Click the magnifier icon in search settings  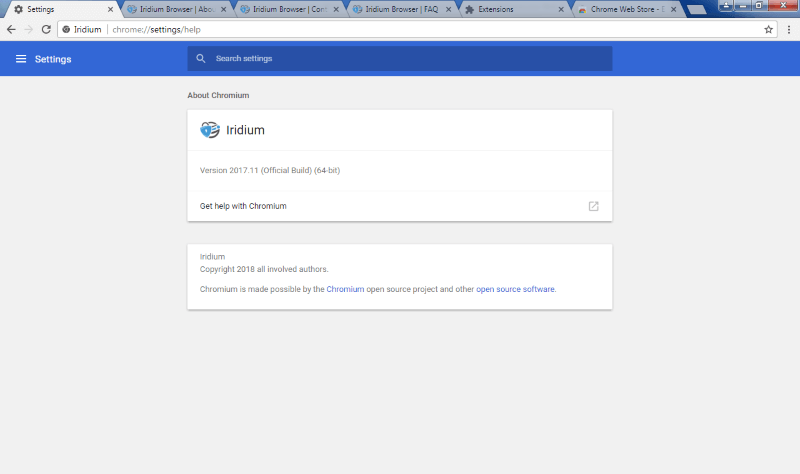pos(201,59)
